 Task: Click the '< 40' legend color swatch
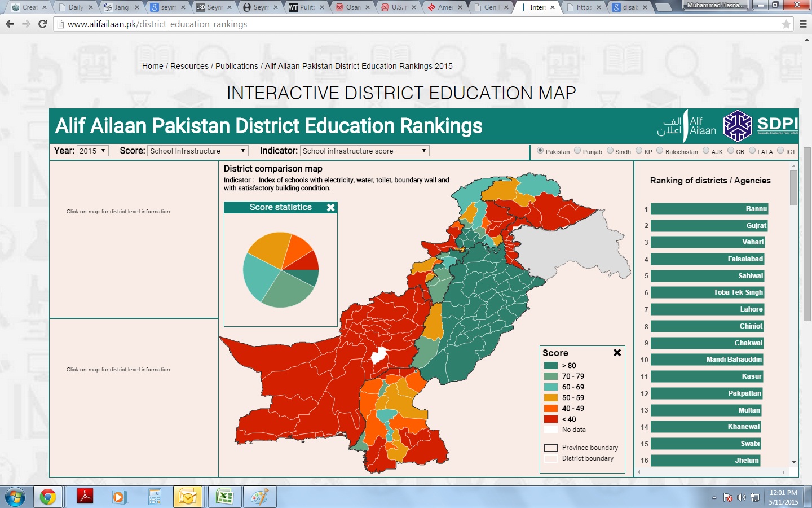click(x=551, y=419)
